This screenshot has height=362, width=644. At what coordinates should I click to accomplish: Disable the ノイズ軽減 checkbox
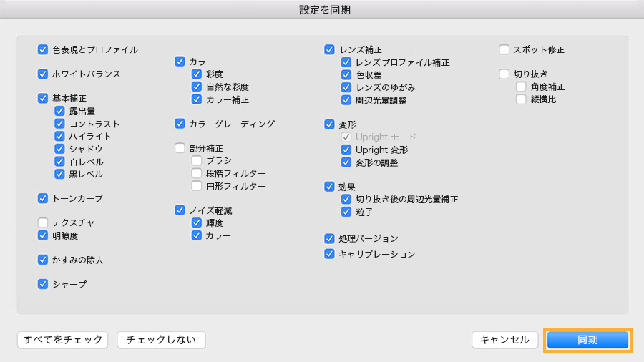pos(180,210)
